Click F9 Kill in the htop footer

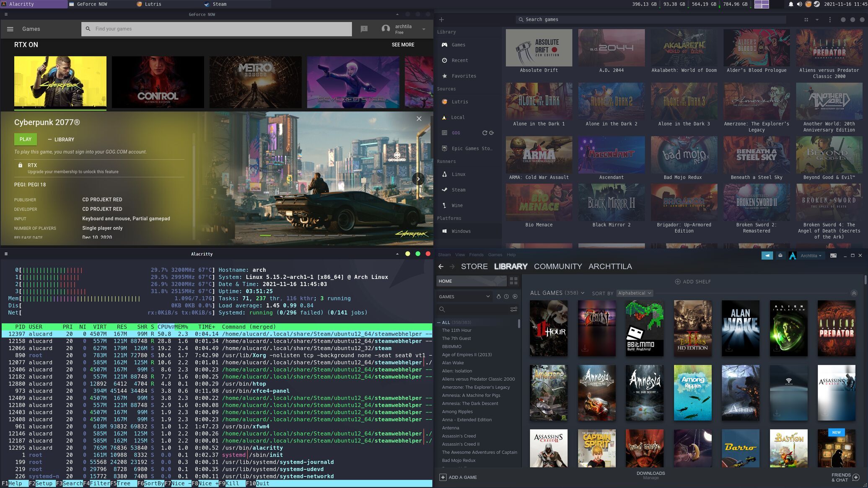pyautogui.click(x=232, y=483)
